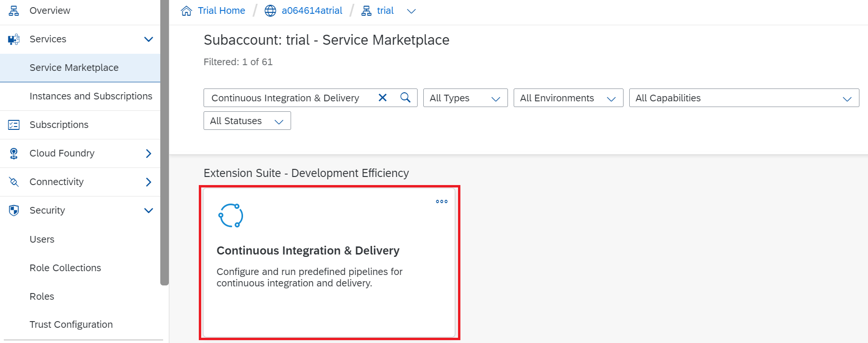The width and height of the screenshot is (868, 343).
Task: Expand the breadcrumb trial dropdown arrow
Action: [x=411, y=11]
